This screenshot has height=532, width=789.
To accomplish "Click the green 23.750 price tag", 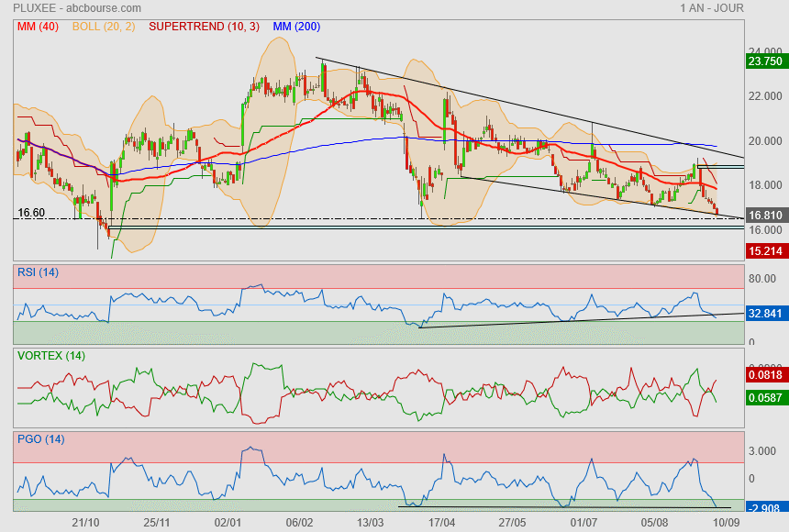I will coord(765,61).
